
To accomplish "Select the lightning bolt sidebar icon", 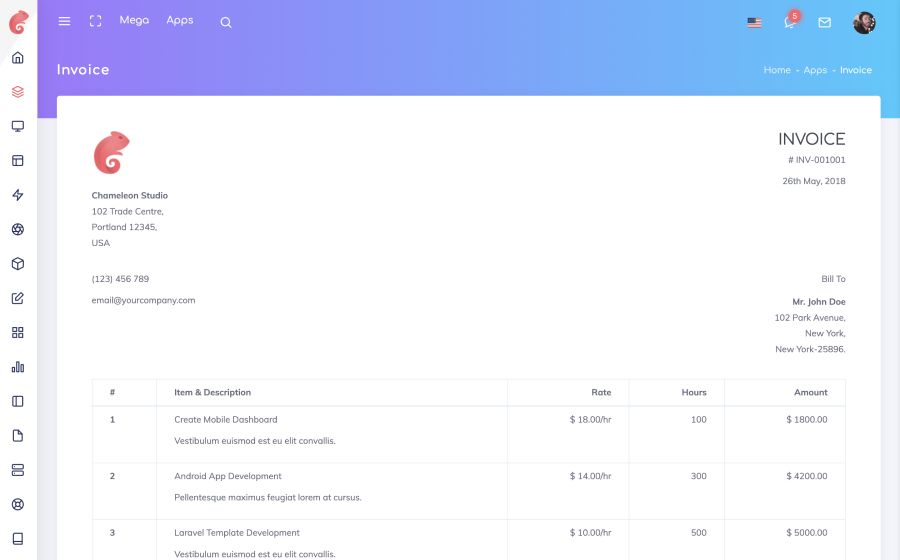I will click(x=17, y=195).
